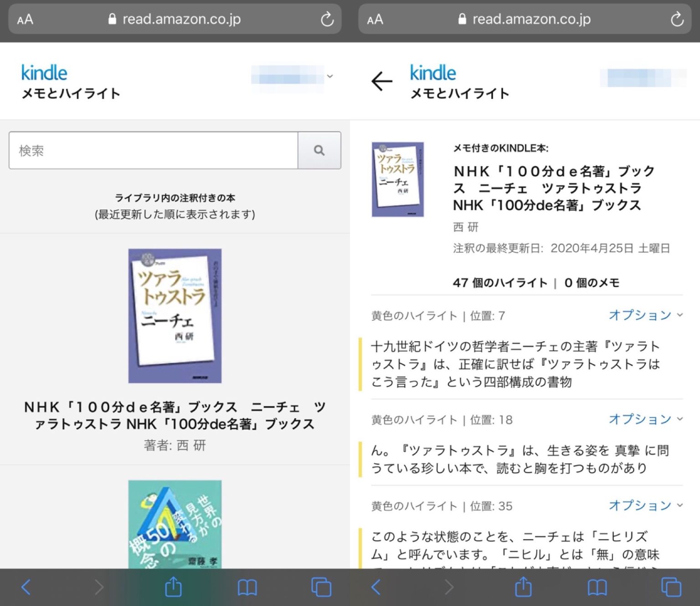Tap the left address bar URL read.amazon.co.jp
Screen dimensions: 700x606
pos(181,19)
